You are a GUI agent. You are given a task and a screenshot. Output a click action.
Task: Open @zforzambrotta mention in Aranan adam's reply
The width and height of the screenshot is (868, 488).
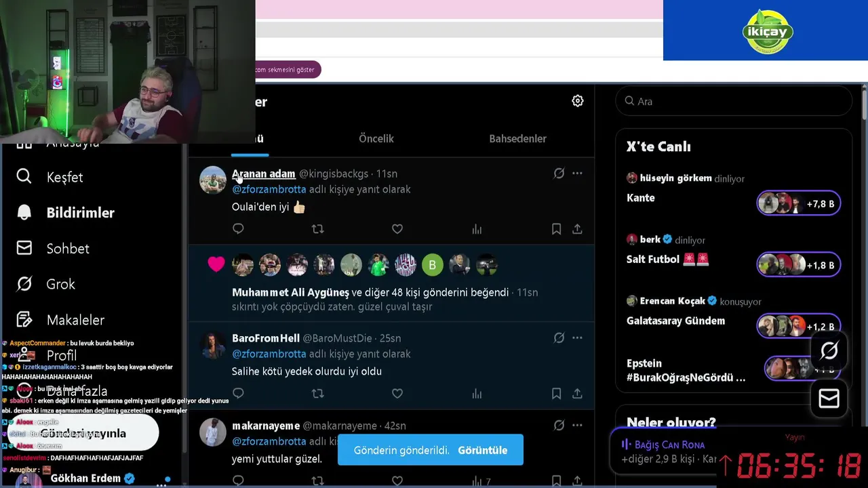269,189
